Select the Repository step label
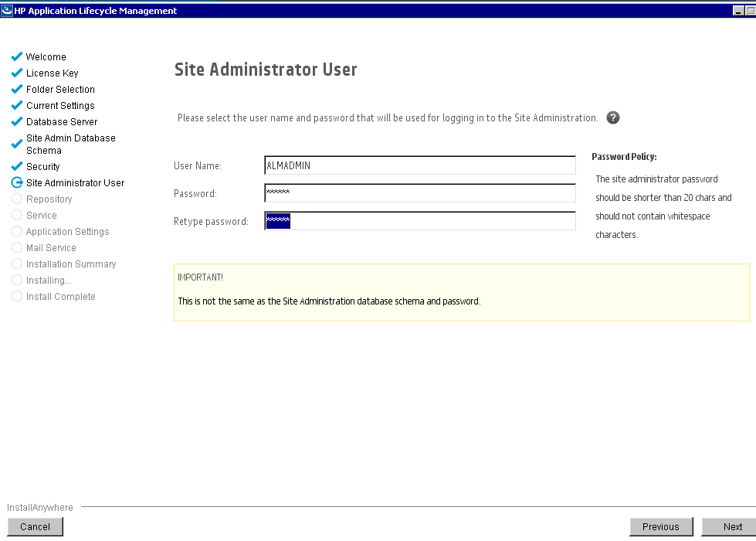This screenshot has height=541, width=756. (x=49, y=199)
